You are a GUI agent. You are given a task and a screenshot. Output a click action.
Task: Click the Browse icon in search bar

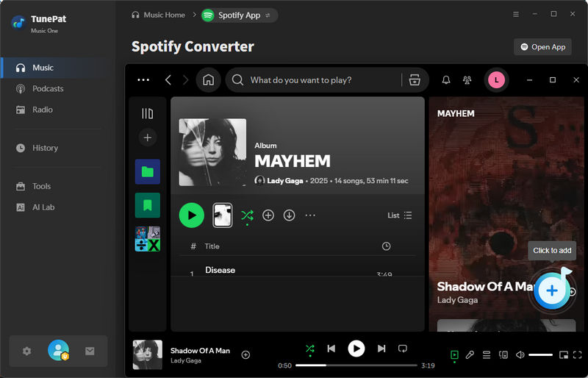click(x=415, y=80)
